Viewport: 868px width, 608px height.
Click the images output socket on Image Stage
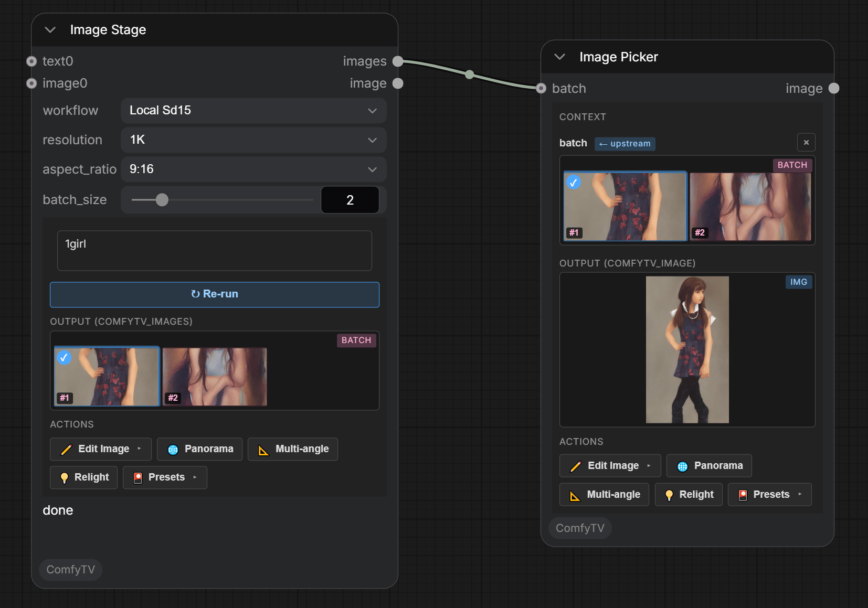tap(398, 61)
